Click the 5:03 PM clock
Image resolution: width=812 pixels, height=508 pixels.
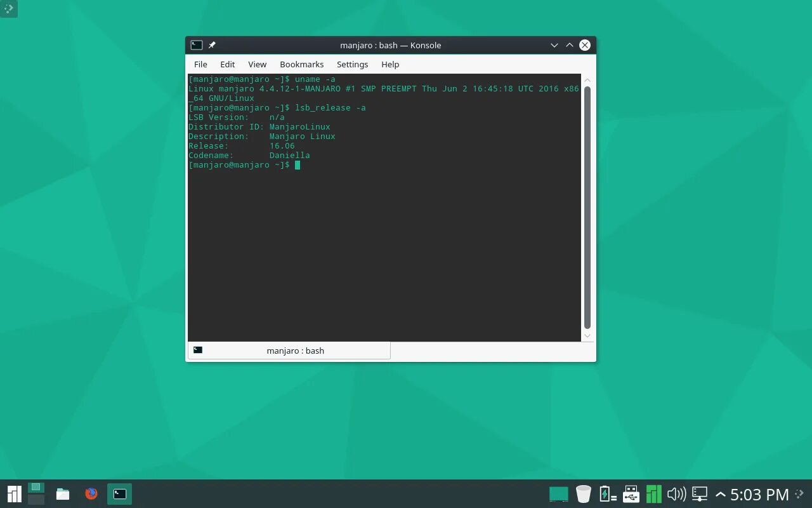click(759, 494)
